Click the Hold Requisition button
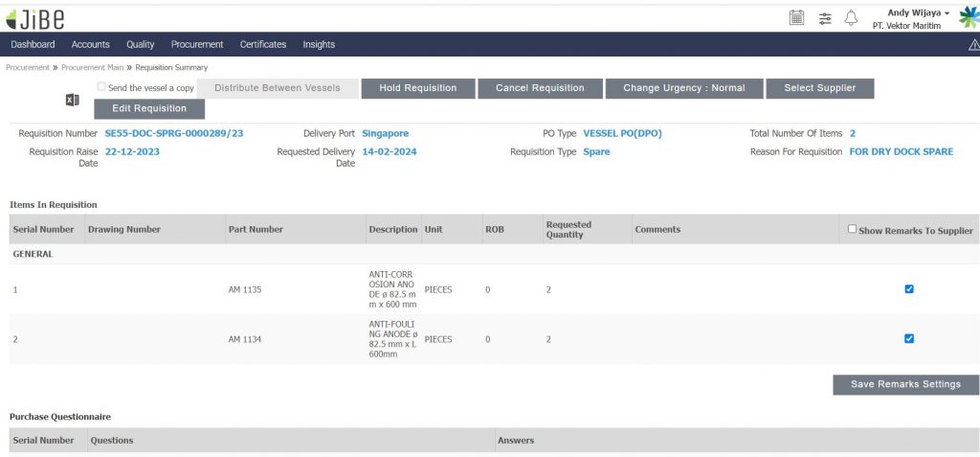This screenshot has height=457, width=980. coord(417,88)
